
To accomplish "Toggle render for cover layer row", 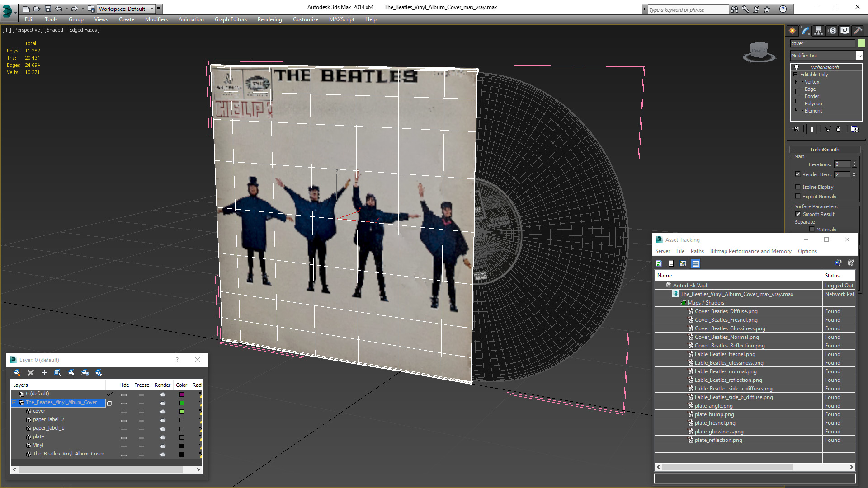I will pyautogui.click(x=162, y=412).
